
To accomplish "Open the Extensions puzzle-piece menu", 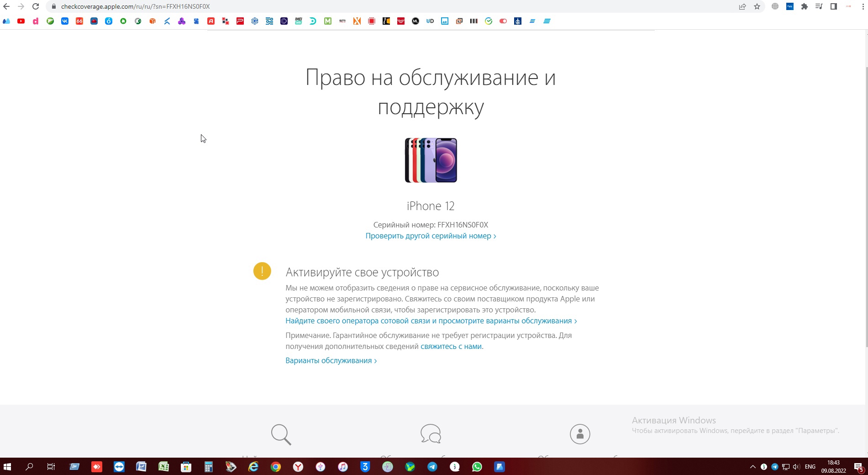I will tap(805, 6).
